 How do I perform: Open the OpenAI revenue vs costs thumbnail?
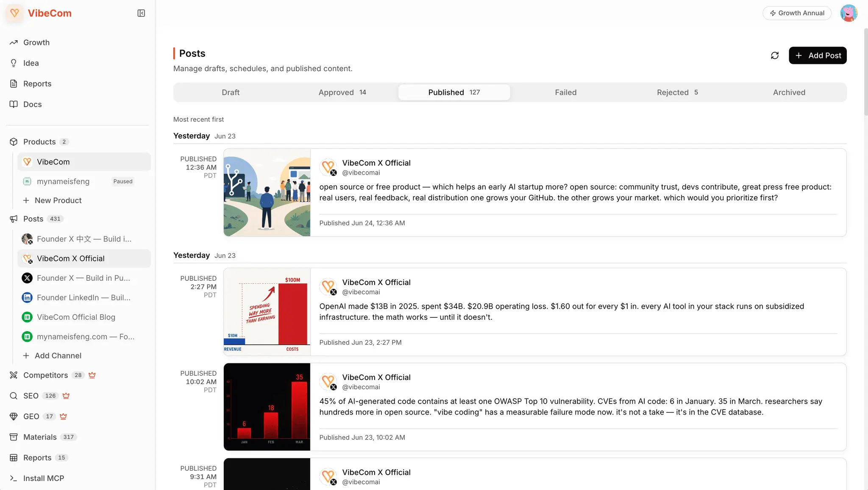pyautogui.click(x=267, y=312)
